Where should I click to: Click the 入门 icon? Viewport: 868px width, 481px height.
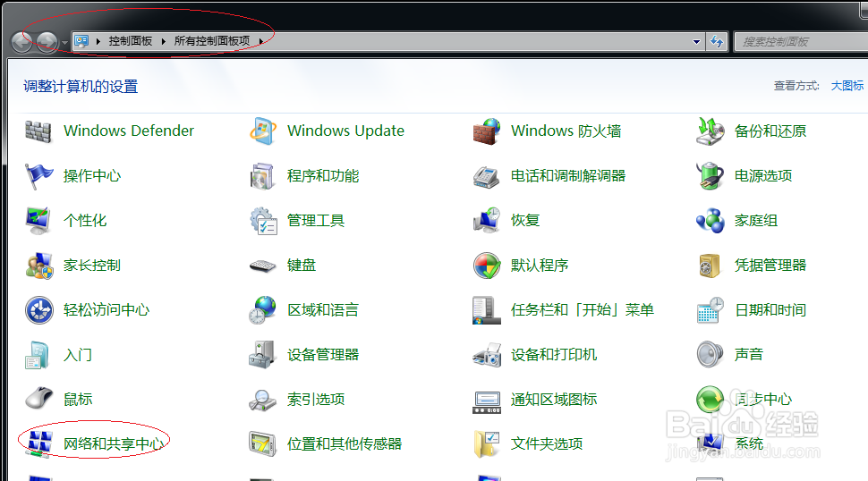pos(37,355)
